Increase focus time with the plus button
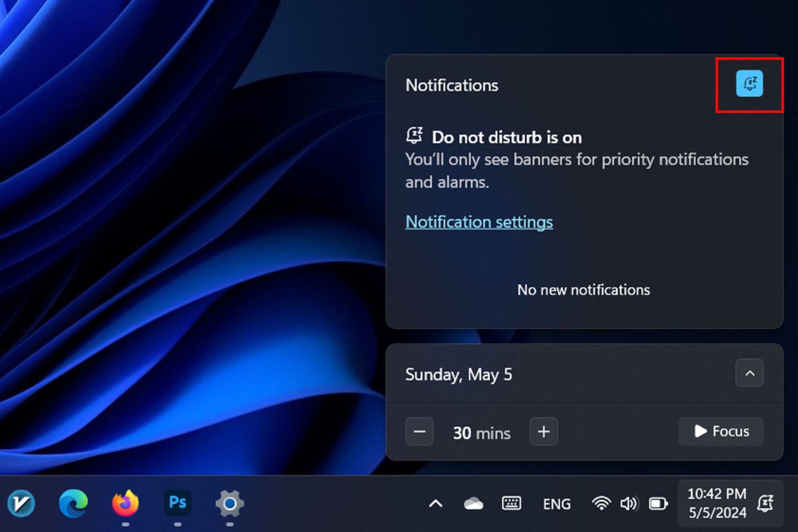Screen dimensions: 798x532 [543, 432]
